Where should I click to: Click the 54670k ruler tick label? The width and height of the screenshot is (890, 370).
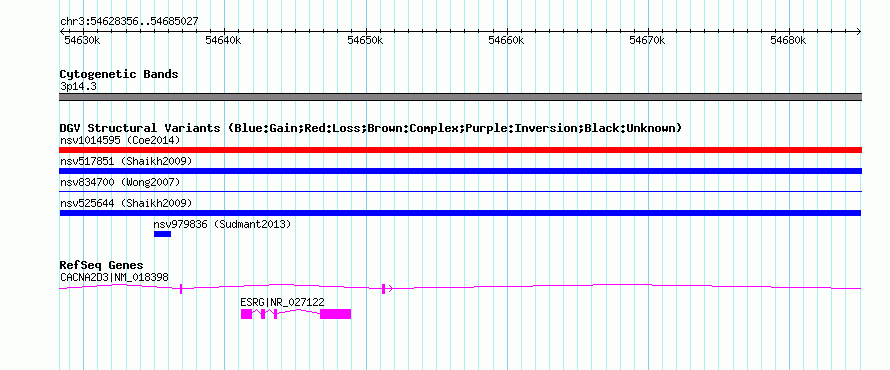point(647,40)
